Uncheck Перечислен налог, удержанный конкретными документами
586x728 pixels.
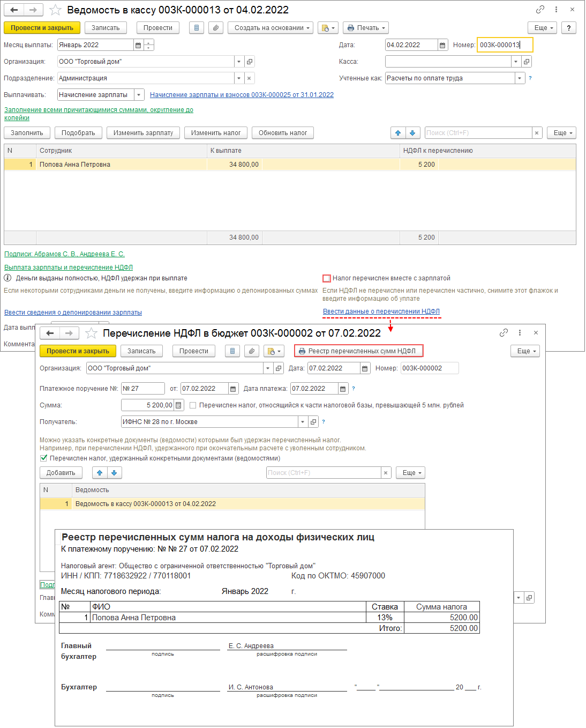point(44,458)
